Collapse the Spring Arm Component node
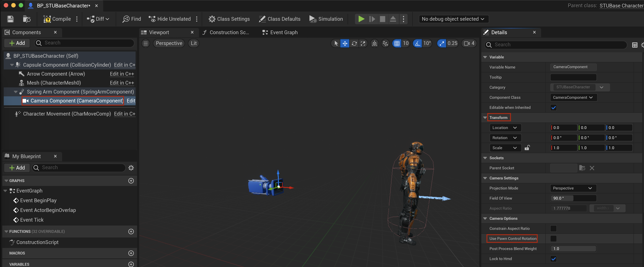The height and width of the screenshot is (267, 644). [16, 92]
